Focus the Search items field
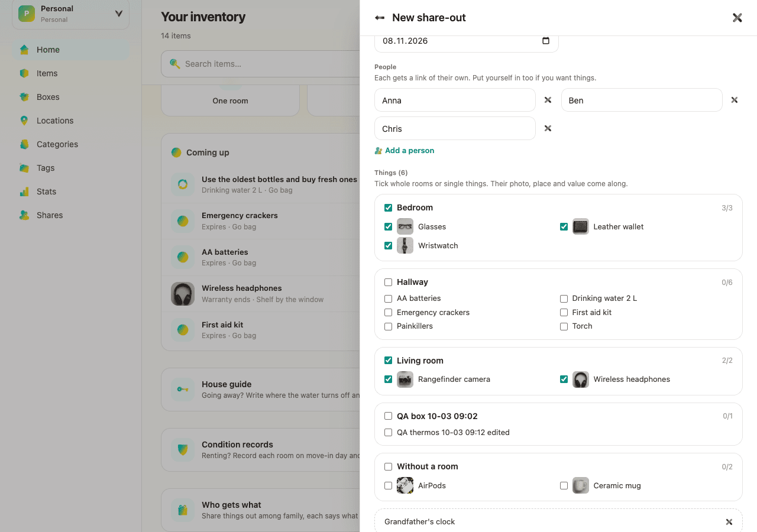The height and width of the screenshot is (532, 757). (260, 64)
